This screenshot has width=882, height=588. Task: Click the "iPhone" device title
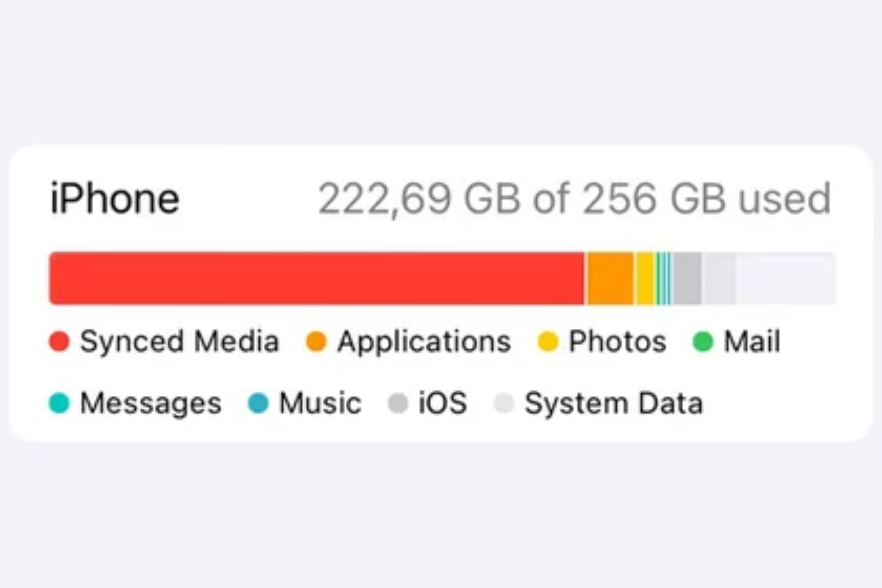[115, 198]
